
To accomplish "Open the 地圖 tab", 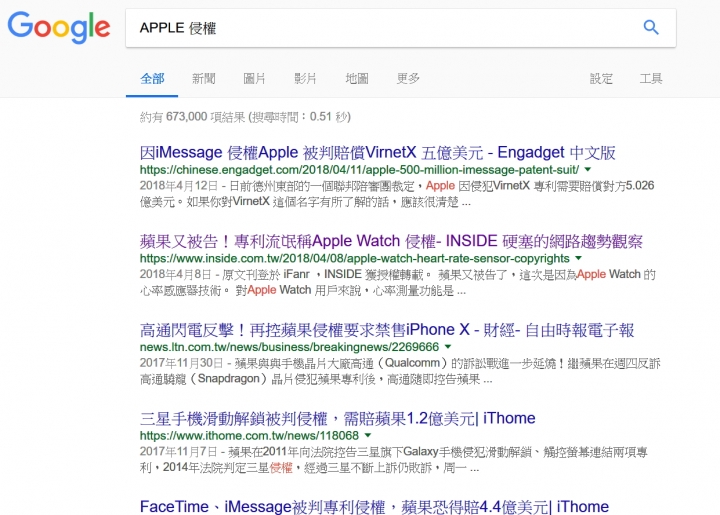I will [x=357, y=78].
